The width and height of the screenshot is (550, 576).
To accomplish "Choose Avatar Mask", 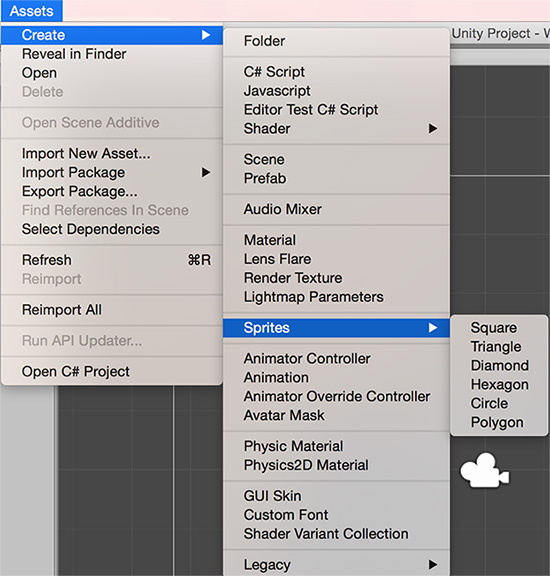I will pyautogui.click(x=336, y=415).
